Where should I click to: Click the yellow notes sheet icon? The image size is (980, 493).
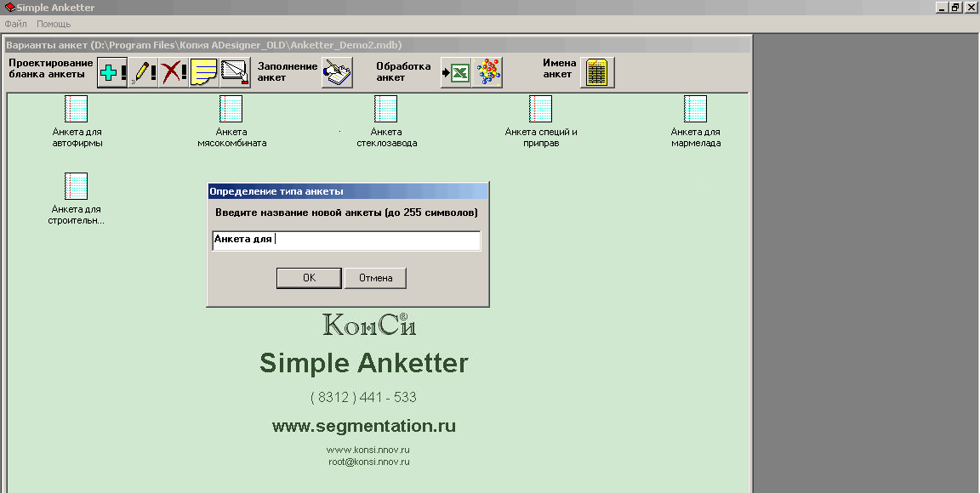point(204,72)
